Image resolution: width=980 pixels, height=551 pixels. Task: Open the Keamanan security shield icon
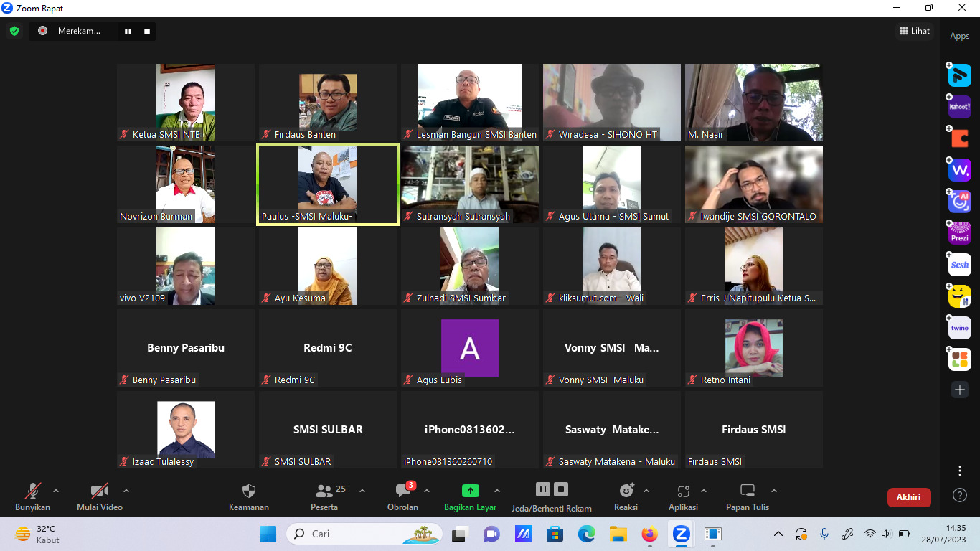(248, 491)
